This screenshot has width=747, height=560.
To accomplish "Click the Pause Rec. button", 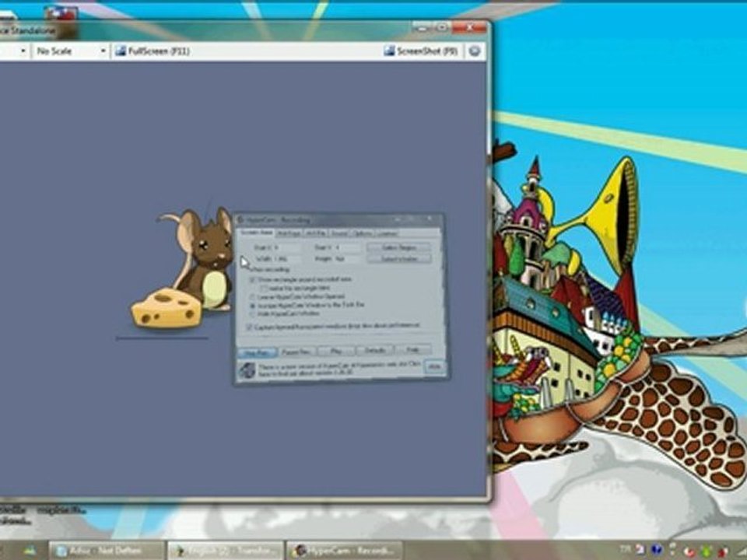I will pos(296,352).
